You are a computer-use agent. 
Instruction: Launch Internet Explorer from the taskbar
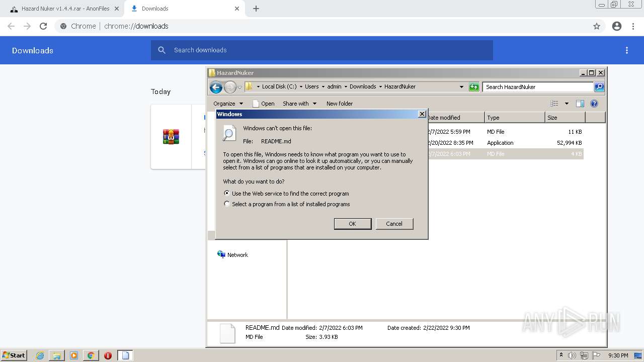pyautogui.click(x=40, y=355)
